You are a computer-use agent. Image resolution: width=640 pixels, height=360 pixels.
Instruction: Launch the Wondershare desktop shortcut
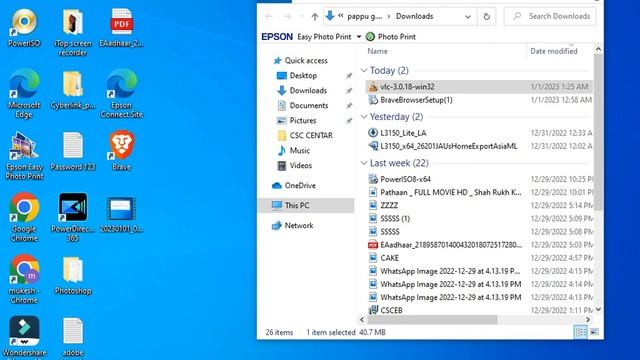(24, 337)
